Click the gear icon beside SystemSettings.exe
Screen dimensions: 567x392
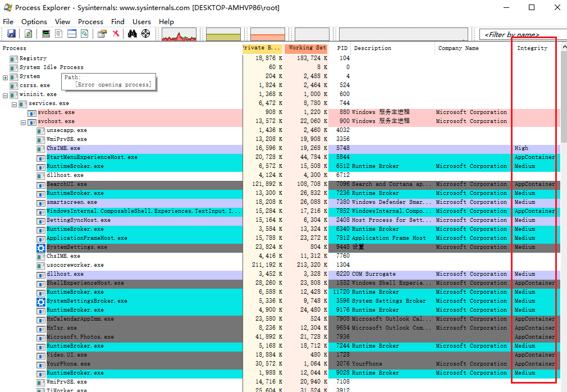click(x=41, y=248)
